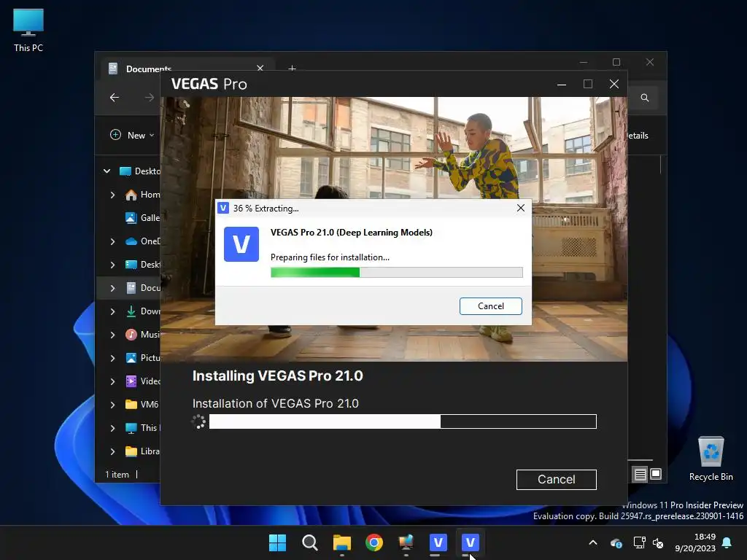The height and width of the screenshot is (560, 747).
Task: Switch to details view in File Explorer
Action: 640,474
